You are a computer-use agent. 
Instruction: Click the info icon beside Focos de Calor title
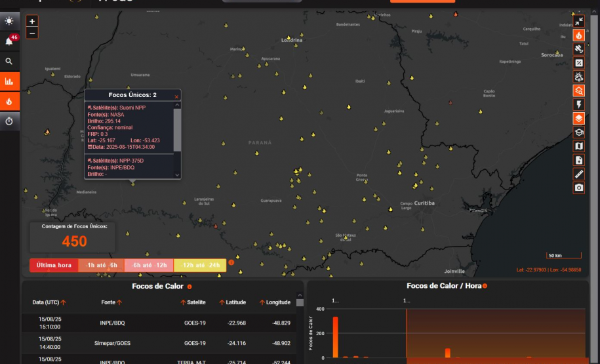(x=190, y=287)
